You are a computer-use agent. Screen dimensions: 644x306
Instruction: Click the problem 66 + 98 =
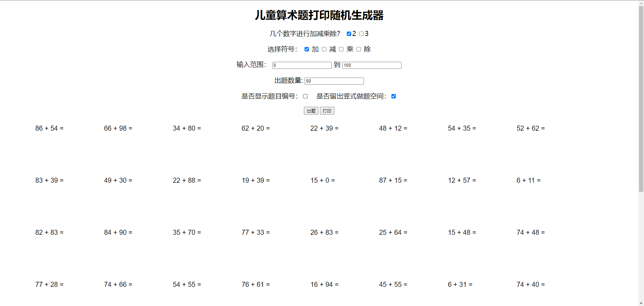[x=118, y=128]
